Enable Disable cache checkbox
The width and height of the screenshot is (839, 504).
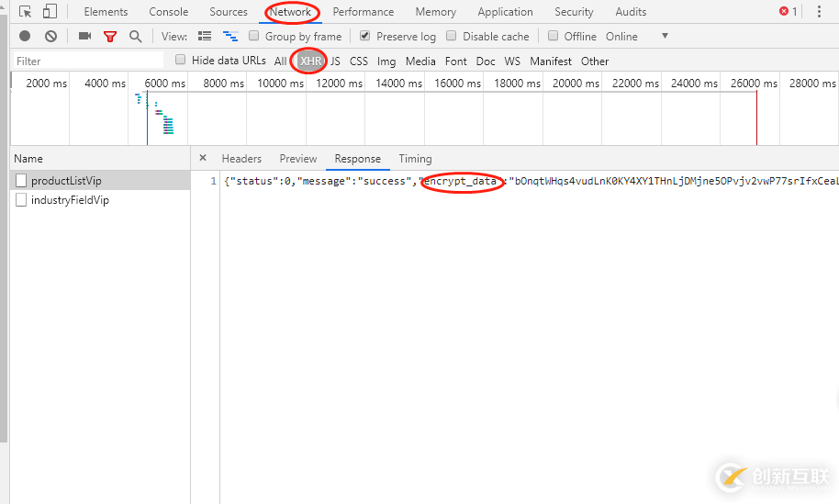coord(452,35)
